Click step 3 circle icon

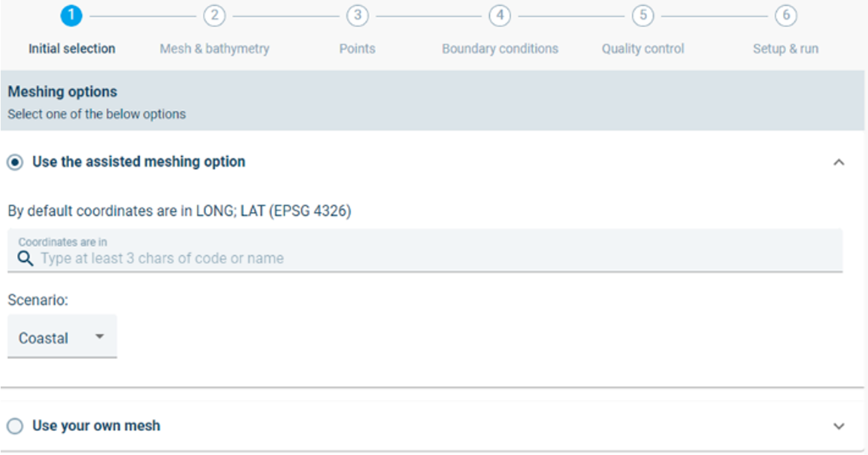pyautogui.click(x=357, y=16)
